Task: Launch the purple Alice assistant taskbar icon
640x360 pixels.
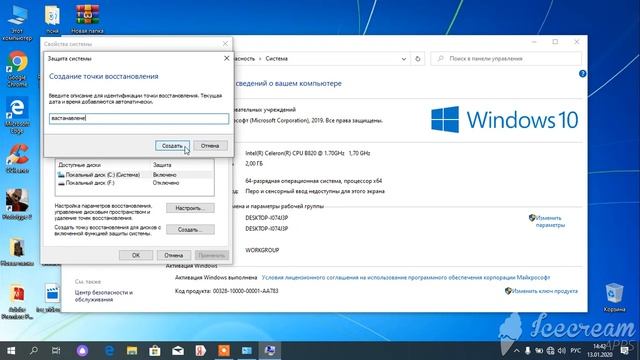Action: (82, 351)
